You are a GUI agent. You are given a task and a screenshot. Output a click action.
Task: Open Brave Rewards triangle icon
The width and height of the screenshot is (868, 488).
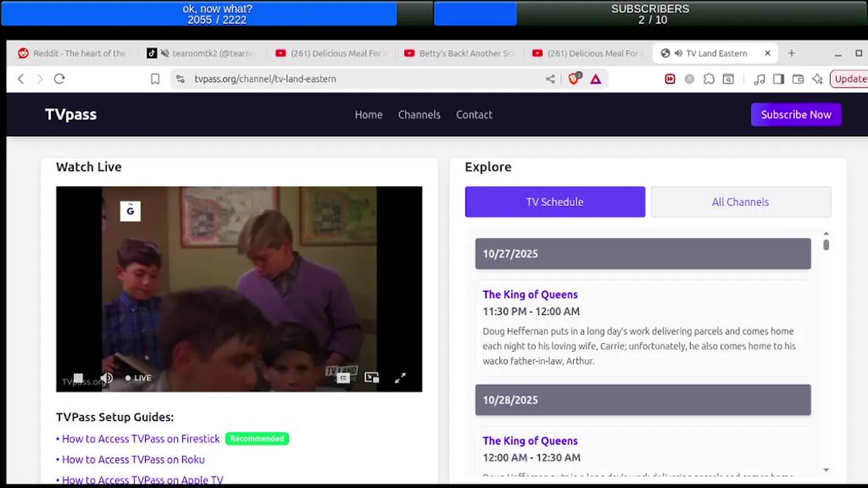pyautogui.click(x=595, y=79)
